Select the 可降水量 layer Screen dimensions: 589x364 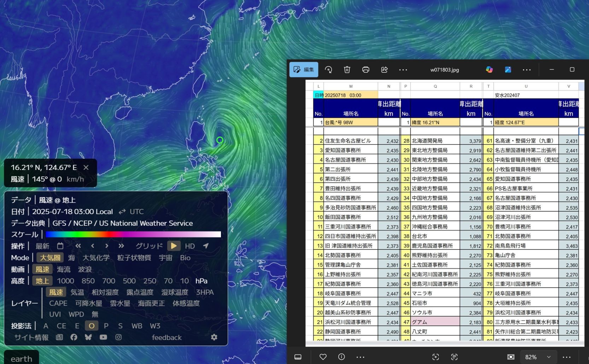pos(89,303)
